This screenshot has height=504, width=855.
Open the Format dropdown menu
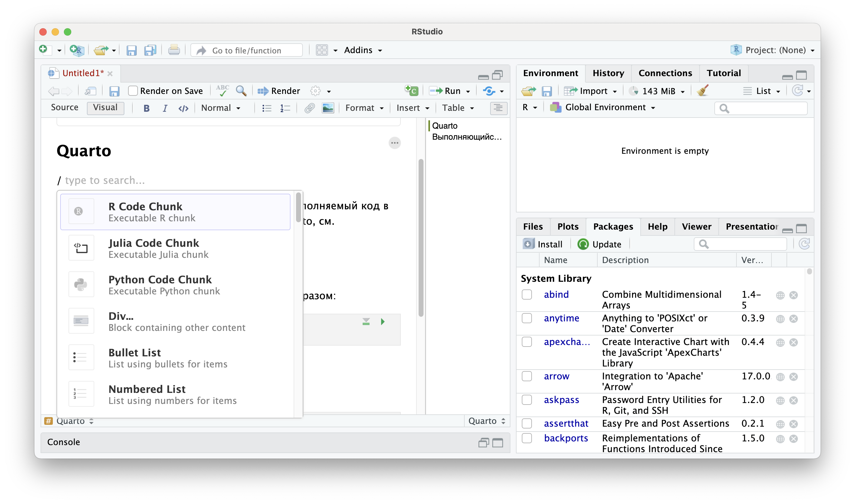point(364,108)
